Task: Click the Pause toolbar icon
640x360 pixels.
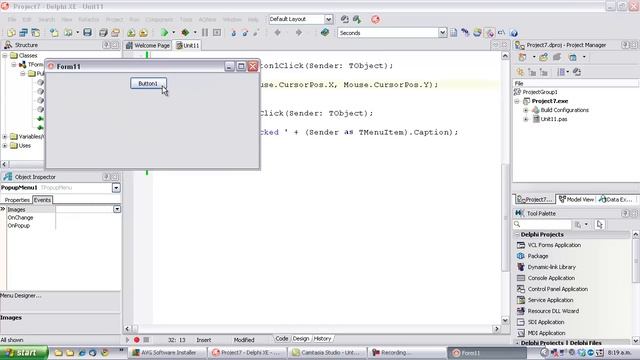Action: coord(205,32)
